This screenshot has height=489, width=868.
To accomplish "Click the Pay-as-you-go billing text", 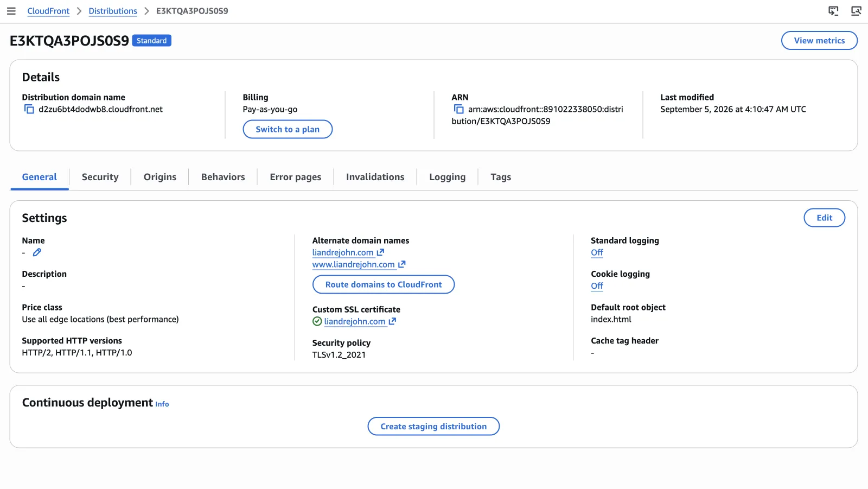I will [x=270, y=109].
